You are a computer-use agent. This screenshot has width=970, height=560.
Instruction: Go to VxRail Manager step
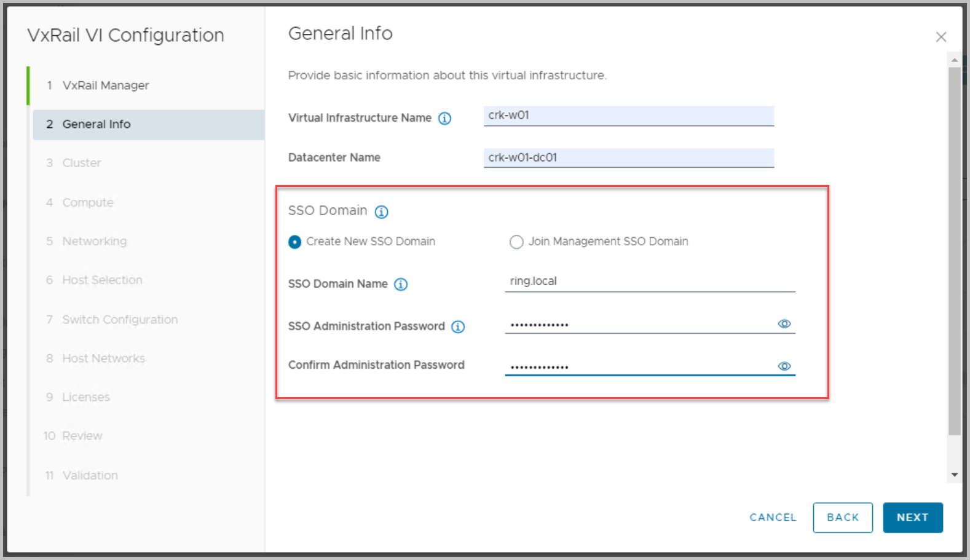pyautogui.click(x=106, y=85)
